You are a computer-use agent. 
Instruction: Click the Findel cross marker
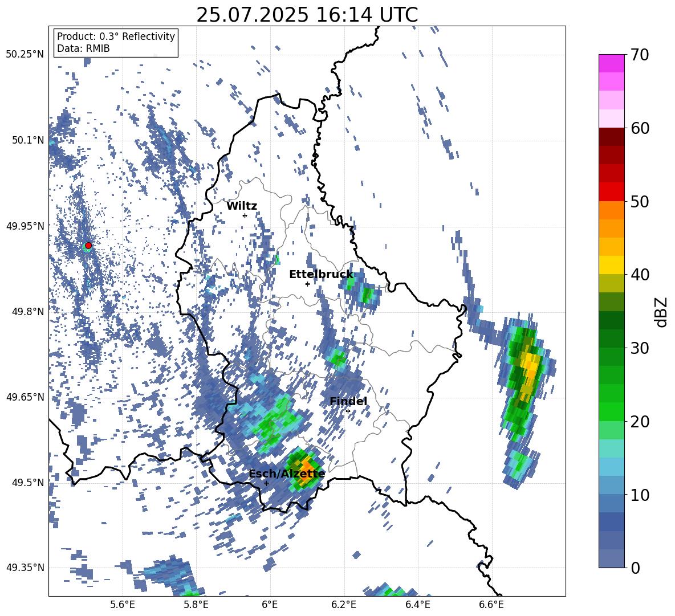pos(348,411)
